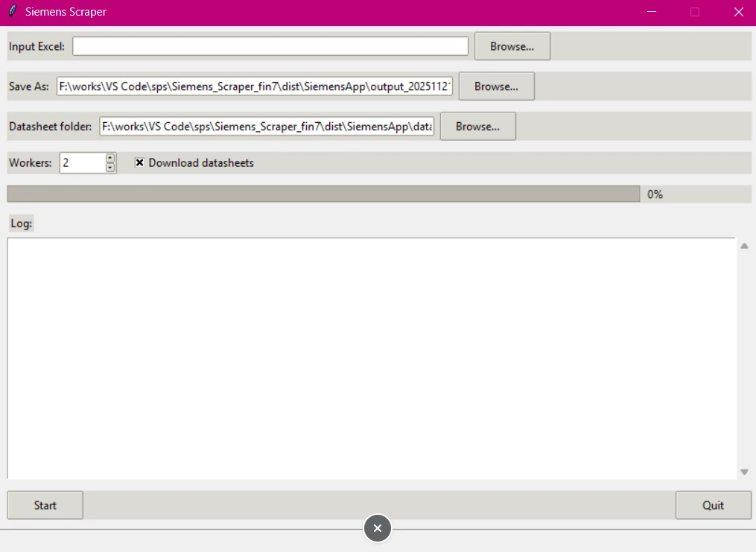This screenshot has height=552, width=756.
Task: Increase Workers count with up arrow
Action: (x=111, y=158)
